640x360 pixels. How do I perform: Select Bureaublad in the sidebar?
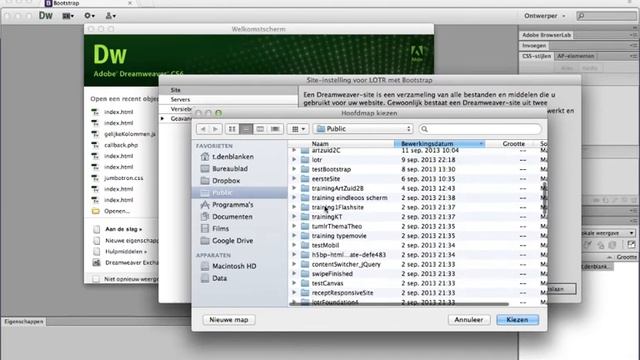[230, 169]
